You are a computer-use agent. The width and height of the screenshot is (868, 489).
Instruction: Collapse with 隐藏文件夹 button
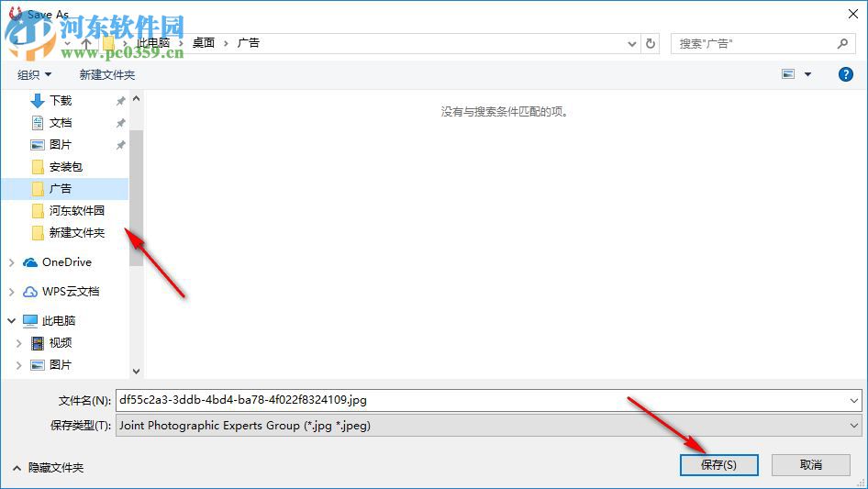tap(48, 468)
